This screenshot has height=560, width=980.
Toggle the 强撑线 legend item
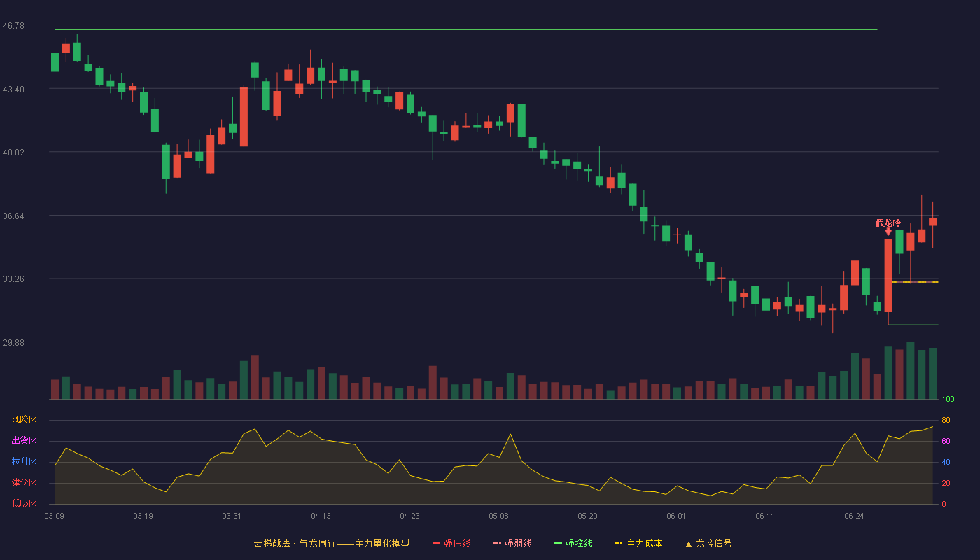[573, 543]
